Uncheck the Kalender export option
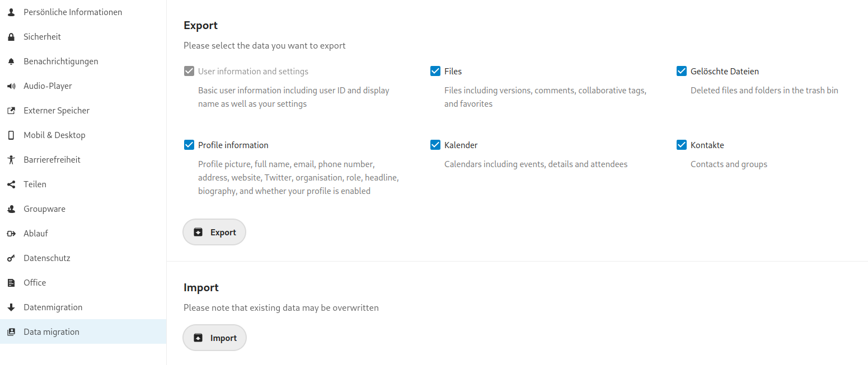Image resolution: width=868 pixels, height=365 pixels. 435,145
